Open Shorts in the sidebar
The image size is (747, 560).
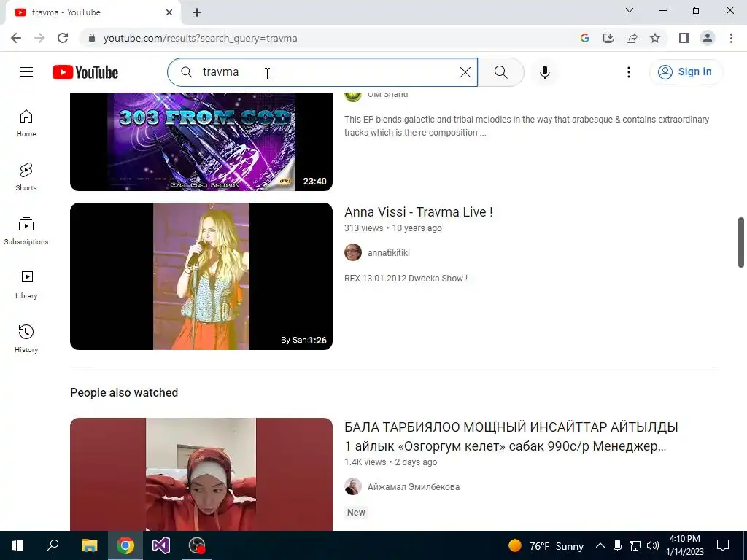coord(26,177)
